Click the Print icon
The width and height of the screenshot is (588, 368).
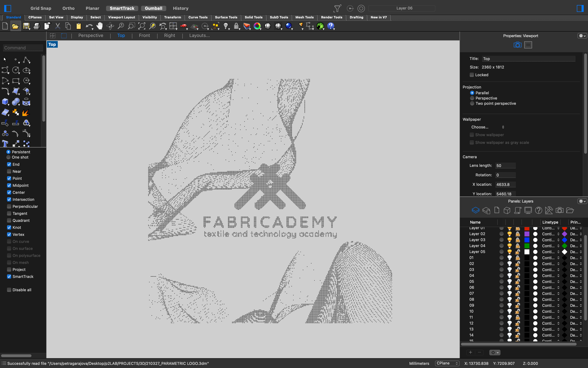[x=37, y=26]
